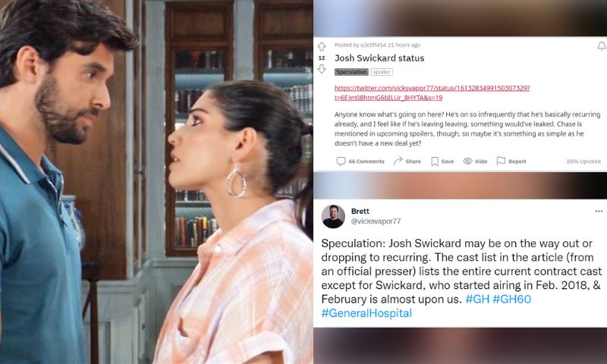Open Brett's profile picture
Screen dimensions: 607x364
tap(333, 217)
